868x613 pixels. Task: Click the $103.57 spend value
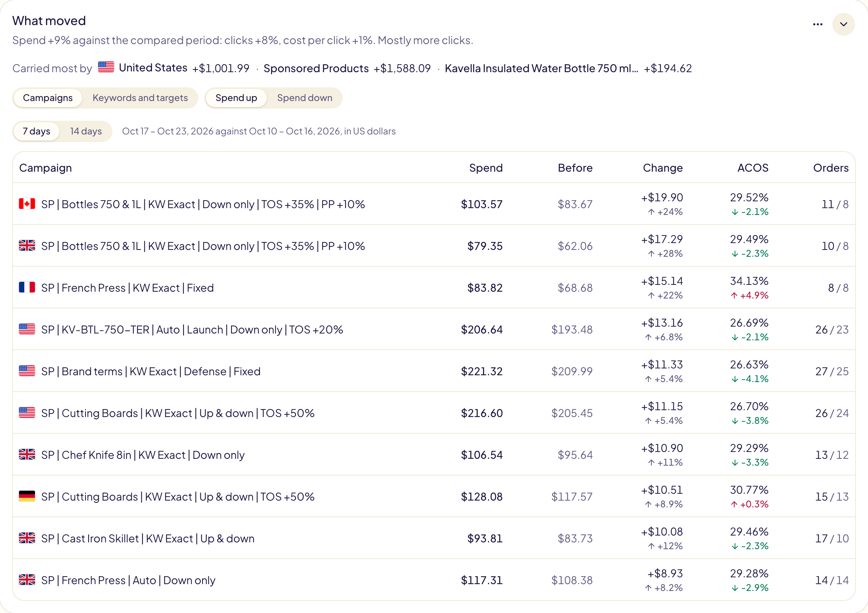coord(482,204)
